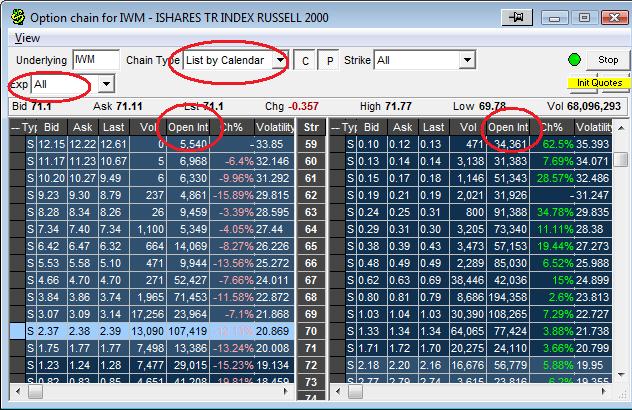Screen dimensions: 632x410
Task: Open the Chain Type dropdown arrow
Action: tap(280, 60)
